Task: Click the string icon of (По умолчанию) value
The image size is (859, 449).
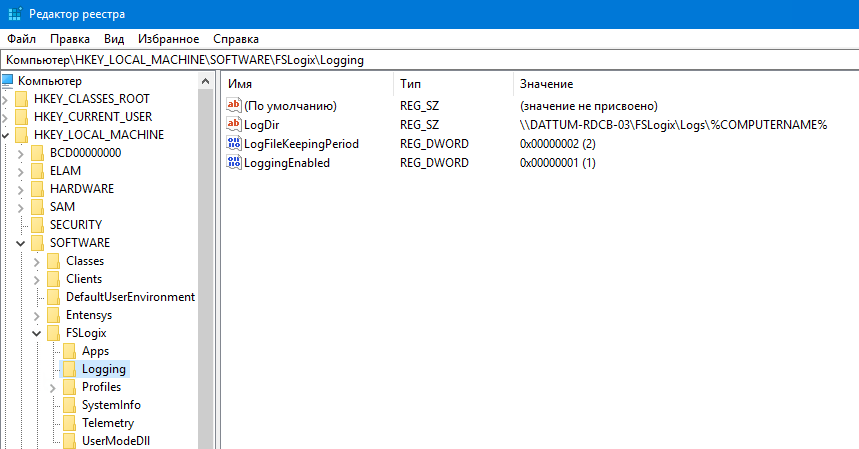Action: tap(234, 105)
